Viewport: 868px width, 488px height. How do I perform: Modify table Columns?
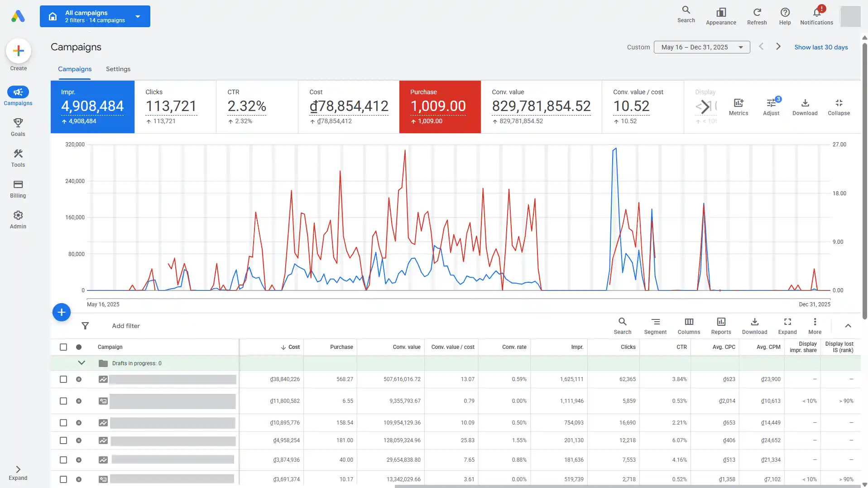(x=689, y=326)
